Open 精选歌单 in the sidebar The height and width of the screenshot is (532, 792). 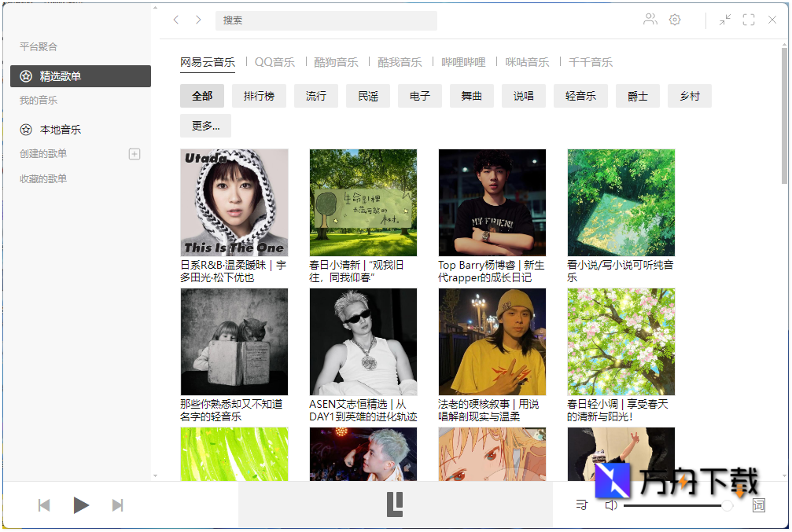coord(80,76)
